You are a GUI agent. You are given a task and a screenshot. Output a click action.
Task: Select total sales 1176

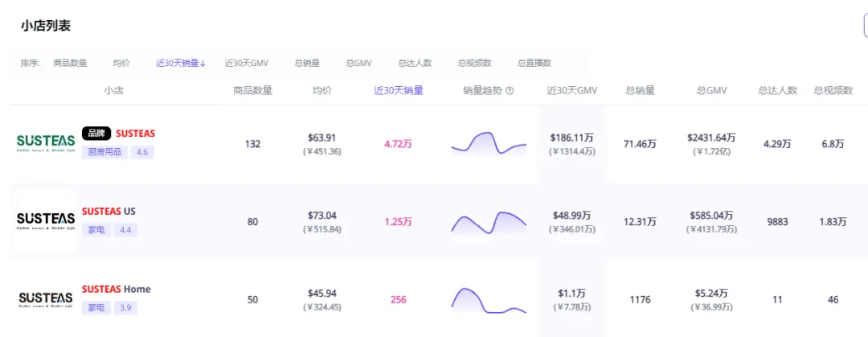click(x=640, y=300)
